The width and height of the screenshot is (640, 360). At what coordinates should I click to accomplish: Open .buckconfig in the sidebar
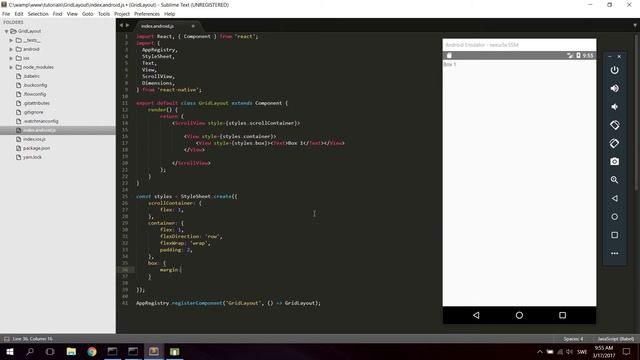click(x=35, y=85)
